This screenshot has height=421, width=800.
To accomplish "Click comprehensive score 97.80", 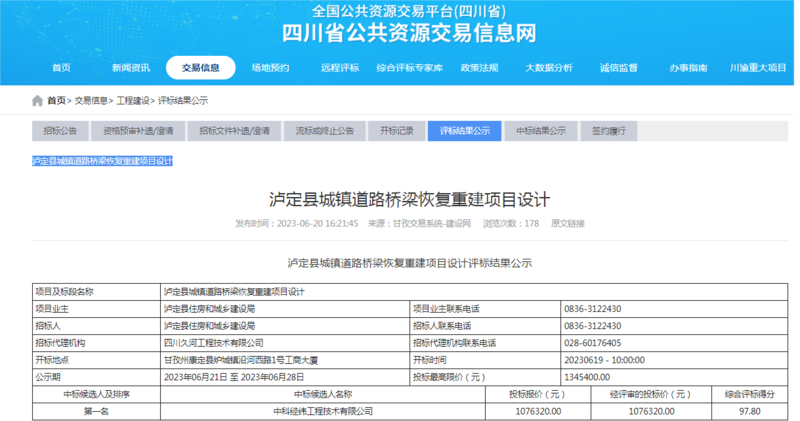I will click(x=749, y=411).
